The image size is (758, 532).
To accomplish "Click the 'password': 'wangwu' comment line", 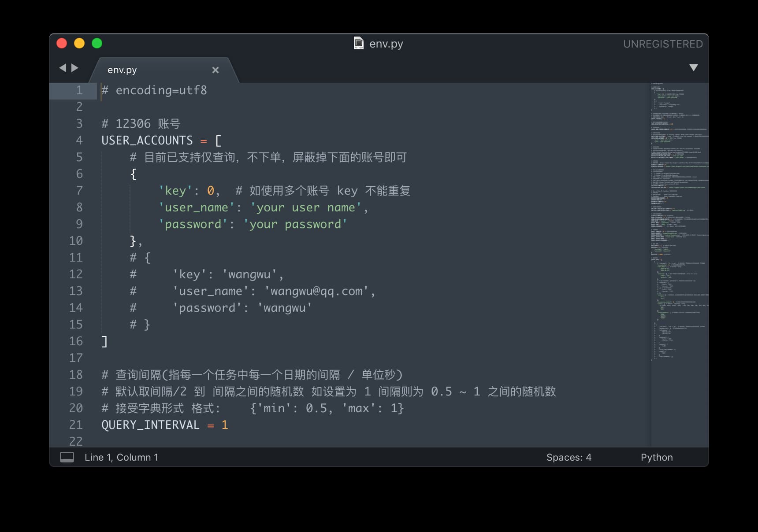I will (221, 308).
